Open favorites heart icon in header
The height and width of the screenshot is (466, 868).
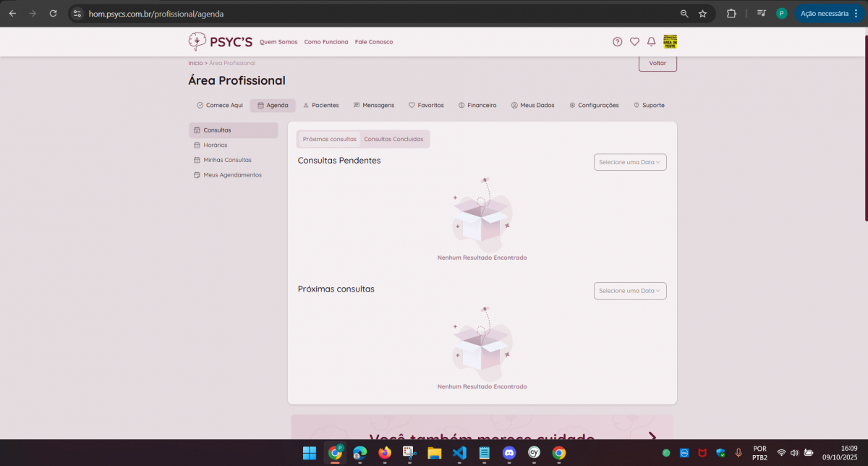tap(634, 42)
